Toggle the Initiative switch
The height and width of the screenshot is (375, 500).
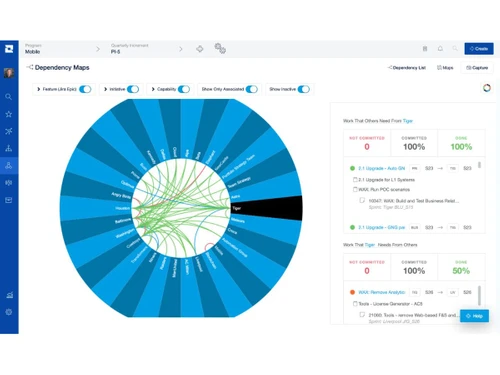pos(133,89)
